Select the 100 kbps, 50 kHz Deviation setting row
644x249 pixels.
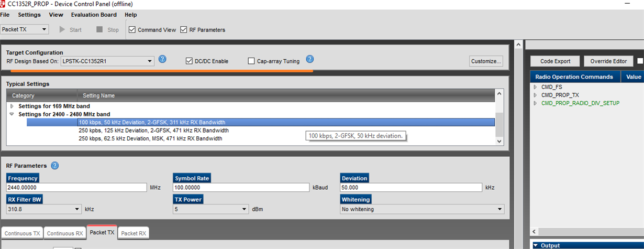(261, 122)
